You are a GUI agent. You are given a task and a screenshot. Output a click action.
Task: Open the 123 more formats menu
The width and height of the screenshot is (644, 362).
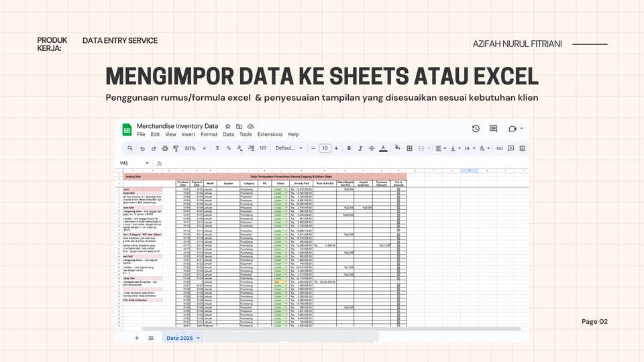(x=263, y=148)
